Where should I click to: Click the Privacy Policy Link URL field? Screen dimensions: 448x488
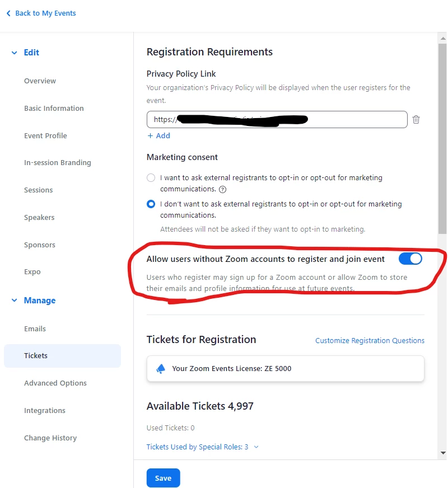tap(277, 120)
